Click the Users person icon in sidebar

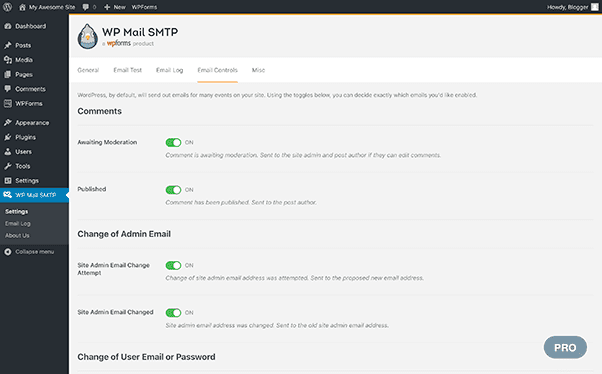(x=8, y=152)
